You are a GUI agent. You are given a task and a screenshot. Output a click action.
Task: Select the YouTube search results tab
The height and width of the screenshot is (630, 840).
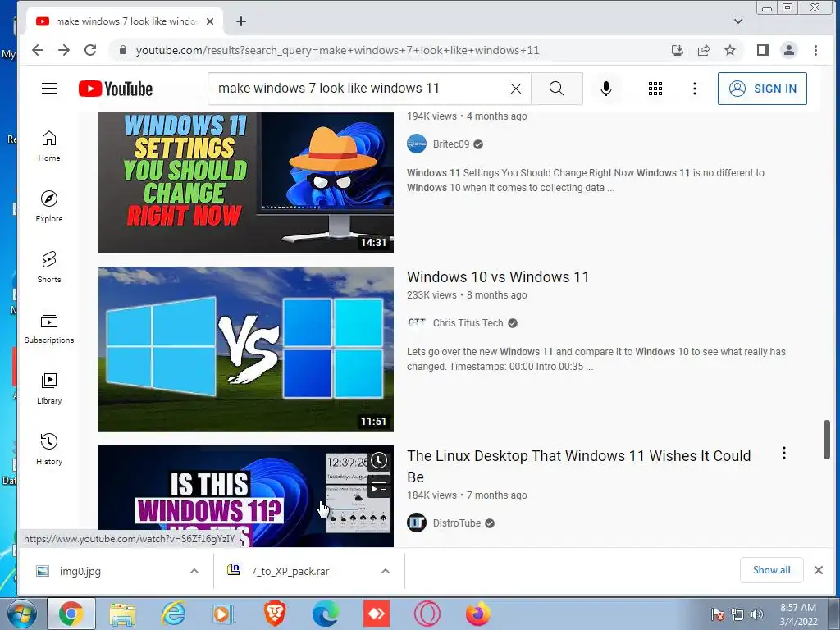126,21
